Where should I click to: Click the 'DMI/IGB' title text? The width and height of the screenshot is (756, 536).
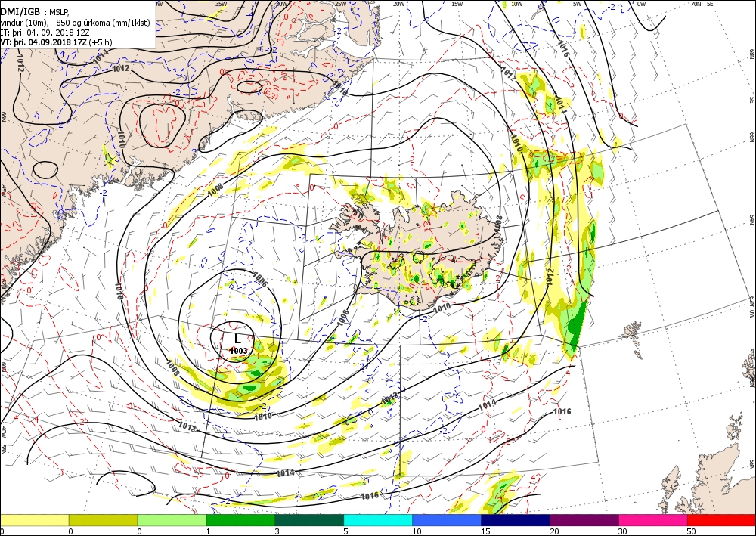pos(20,11)
